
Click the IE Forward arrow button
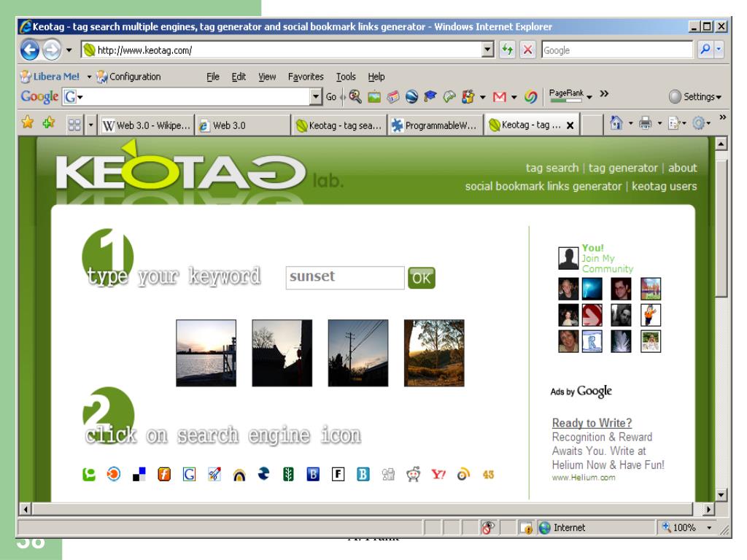coord(52,50)
